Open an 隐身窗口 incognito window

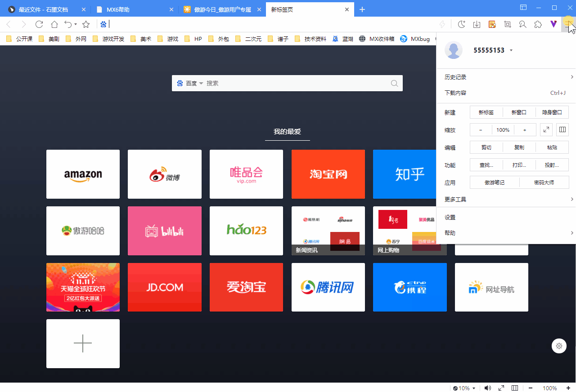tap(552, 112)
